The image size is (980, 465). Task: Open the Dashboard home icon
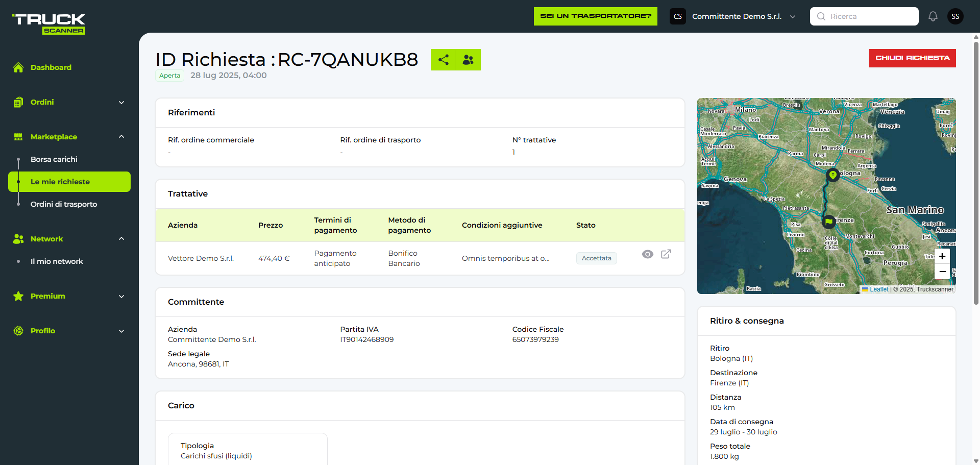click(18, 67)
